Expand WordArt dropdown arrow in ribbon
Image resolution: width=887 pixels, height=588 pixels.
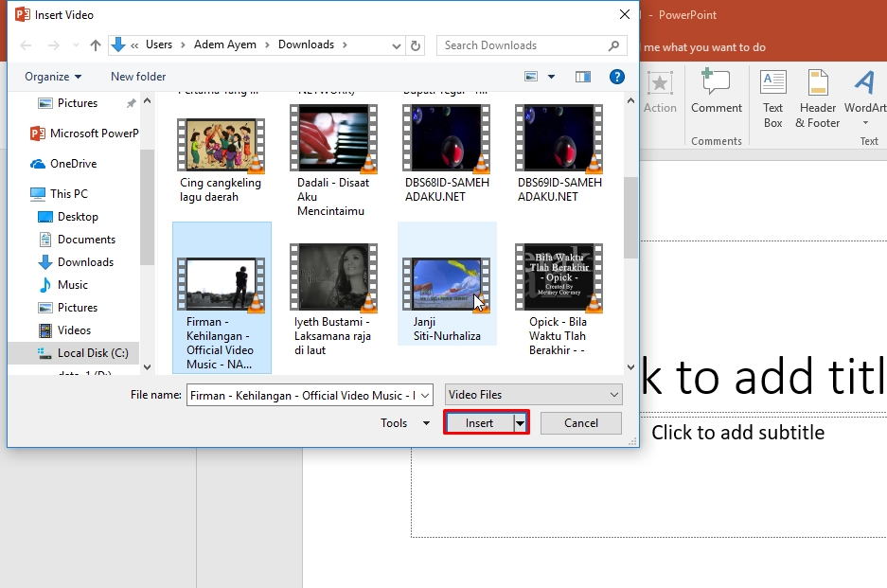[865, 123]
